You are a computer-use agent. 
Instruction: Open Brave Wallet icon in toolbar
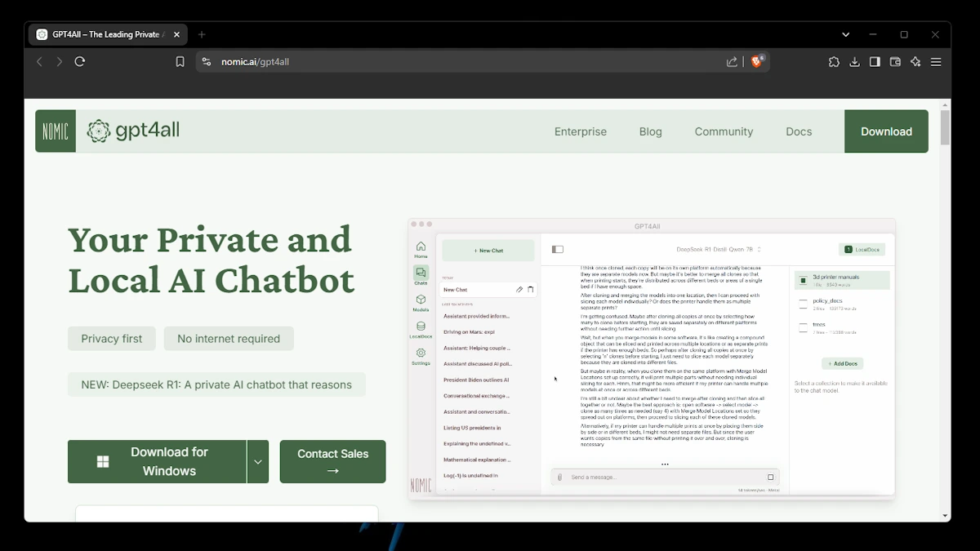(x=895, y=62)
